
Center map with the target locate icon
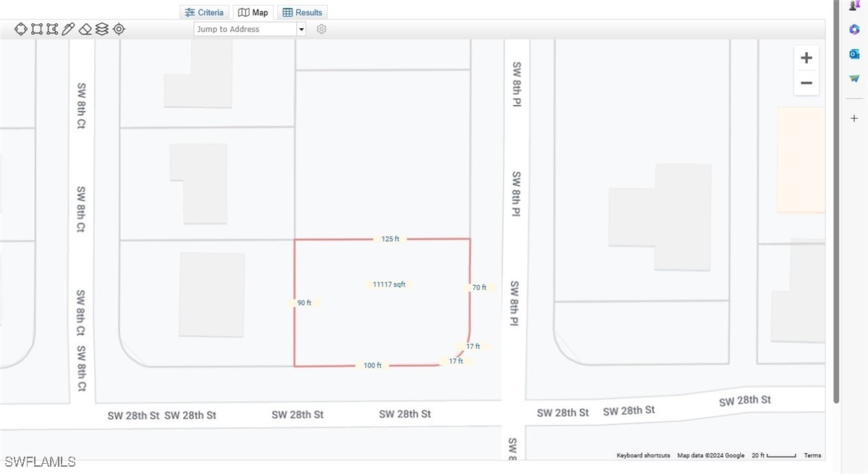(x=119, y=29)
